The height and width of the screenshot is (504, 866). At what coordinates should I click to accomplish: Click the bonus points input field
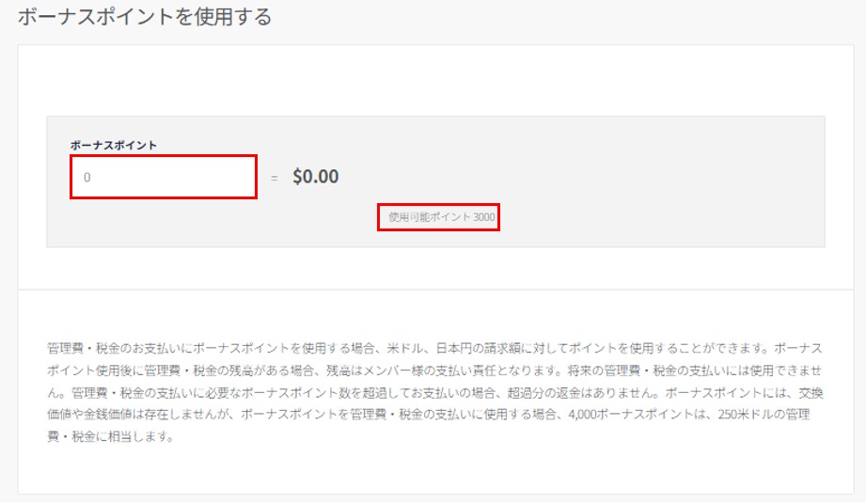click(x=163, y=177)
